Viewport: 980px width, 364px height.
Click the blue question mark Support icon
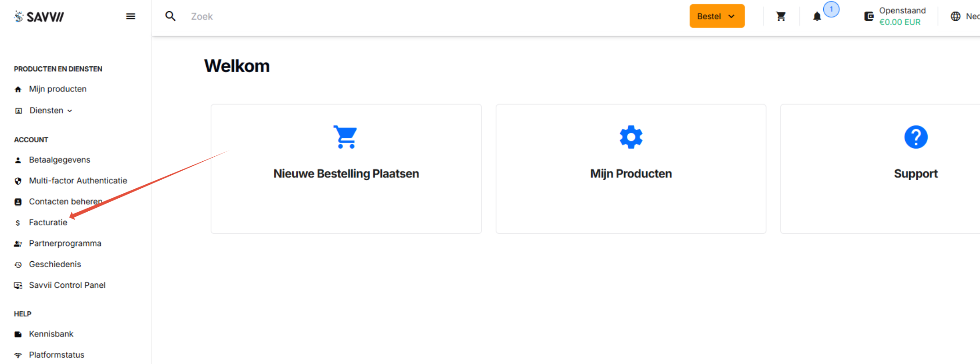[x=916, y=137]
